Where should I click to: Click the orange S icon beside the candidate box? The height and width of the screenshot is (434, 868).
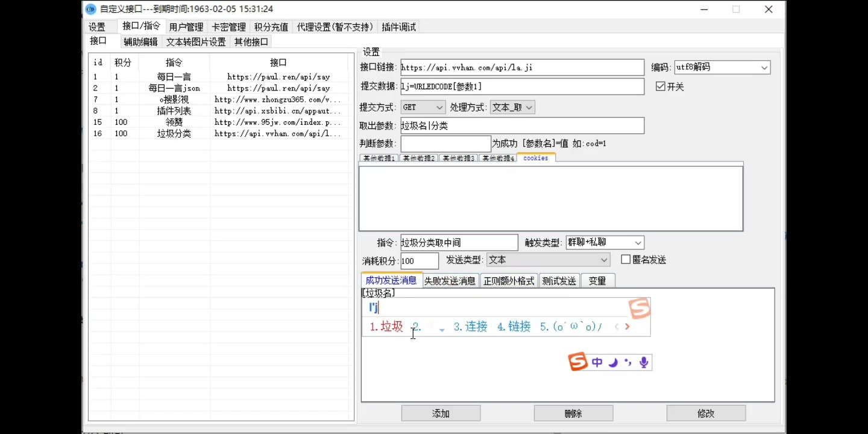640,309
